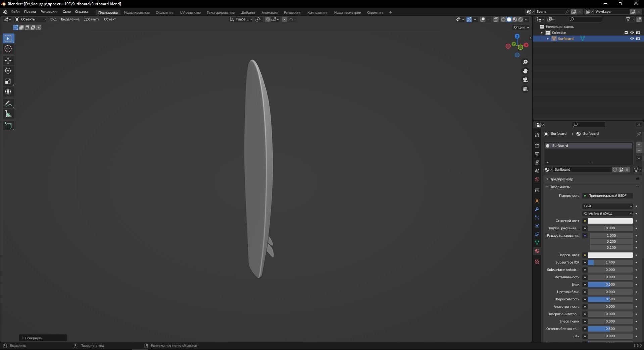Activate the Rotate tool
Image resolution: width=644 pixels, height=350 pixels.
click(x=8, y=71)
